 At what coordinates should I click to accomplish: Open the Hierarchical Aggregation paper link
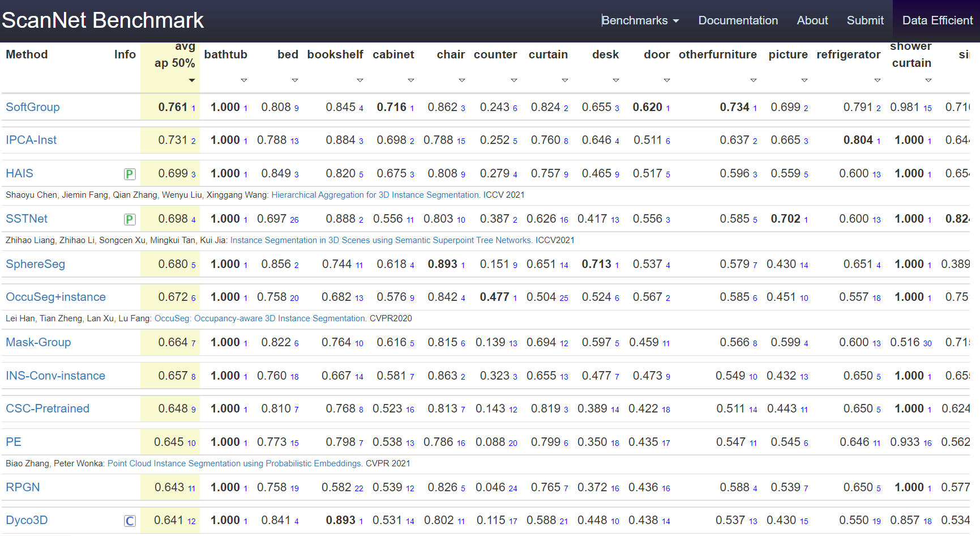coord(375,194)
